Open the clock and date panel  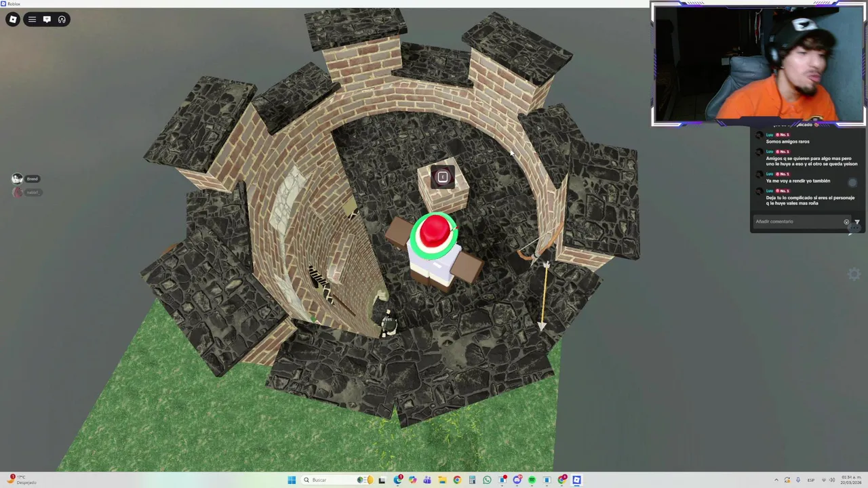[851, 480]
